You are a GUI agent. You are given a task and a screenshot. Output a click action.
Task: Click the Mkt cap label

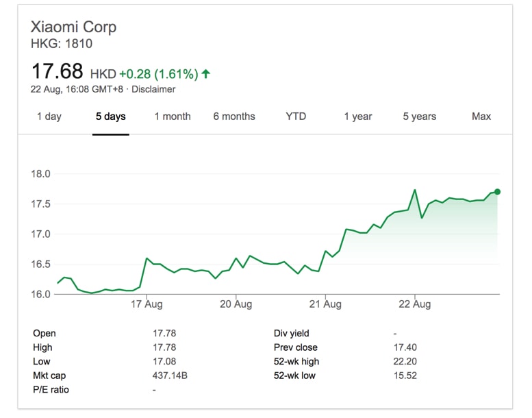coord(49,376)
